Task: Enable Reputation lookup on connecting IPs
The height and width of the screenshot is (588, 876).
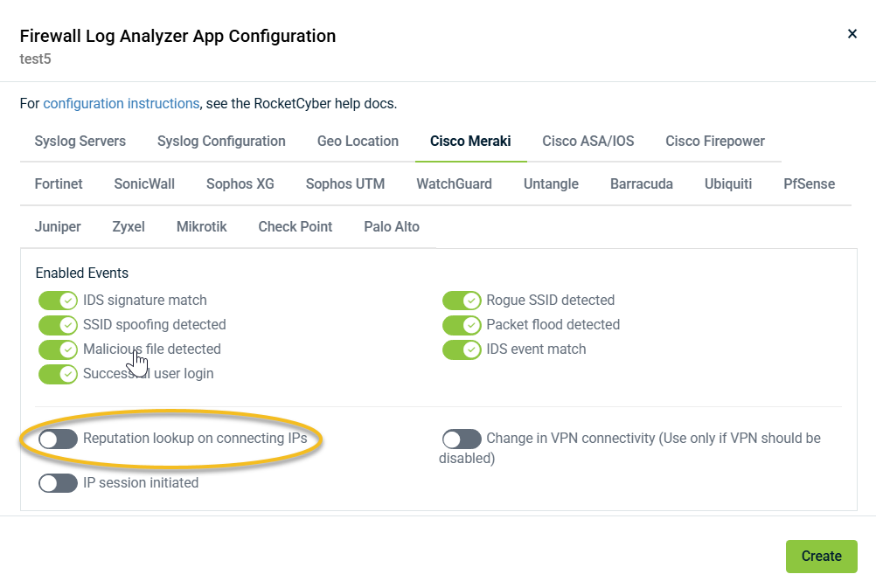Action: click(x=59, y=439)
